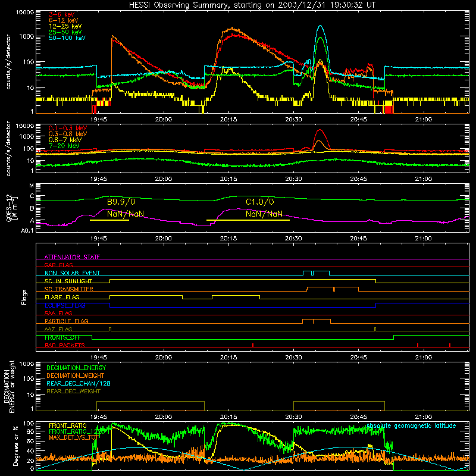
Task: Click the REAR_DEC_WEIGHT legend label
Action: click(73, 392)
